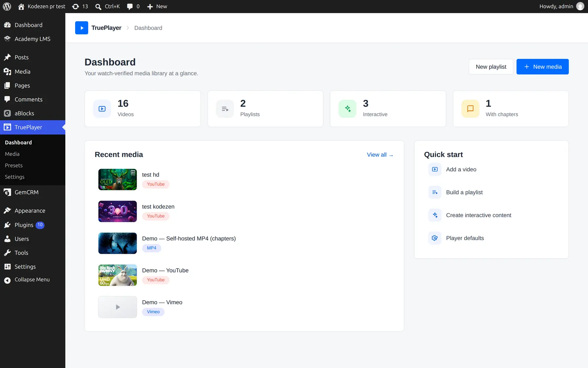588x368 pixels.
Task: Click the "Demo — YouTube" media title
Action: (x=165, y=271)
